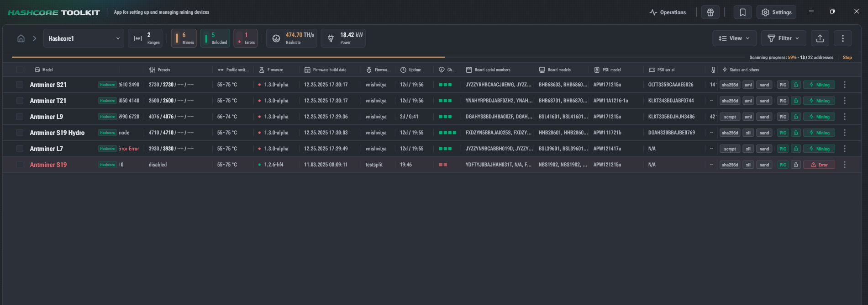This screenshot has height=305, width=868.
Task: Open row menu for Antminer S19
Action: (845, 165)
